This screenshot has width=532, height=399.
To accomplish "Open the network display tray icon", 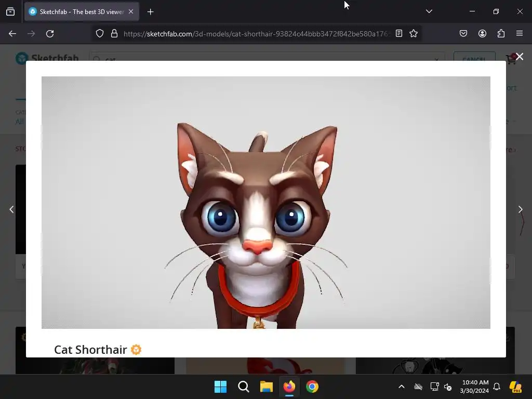I will click(x=434, y=387).
